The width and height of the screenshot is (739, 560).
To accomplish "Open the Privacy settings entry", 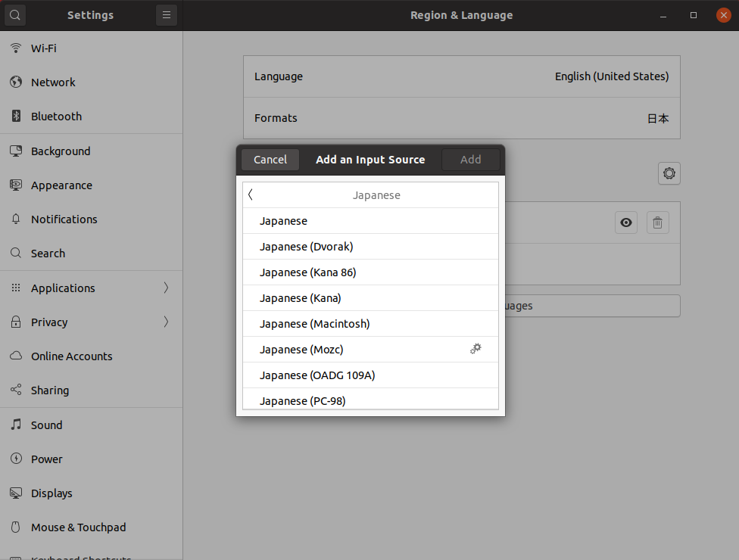I will coord(92,322).
